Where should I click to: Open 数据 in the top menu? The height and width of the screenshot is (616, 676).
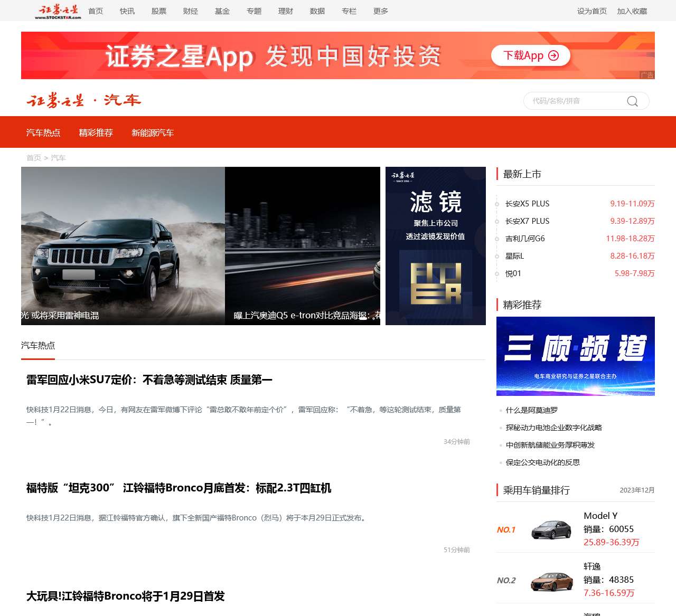tap(317, 11)
